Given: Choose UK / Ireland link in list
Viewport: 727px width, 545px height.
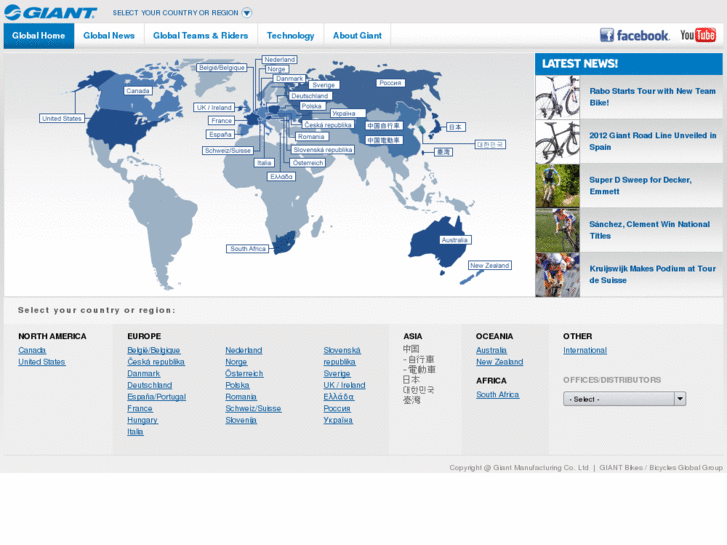Looking at the screenshot, I should coord(344,385).
